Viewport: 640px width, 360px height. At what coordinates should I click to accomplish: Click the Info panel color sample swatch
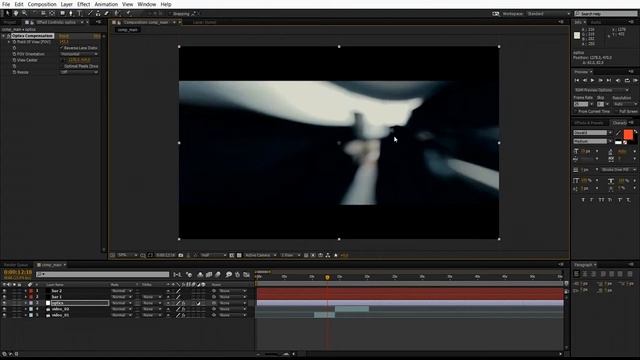pos(577,36)
